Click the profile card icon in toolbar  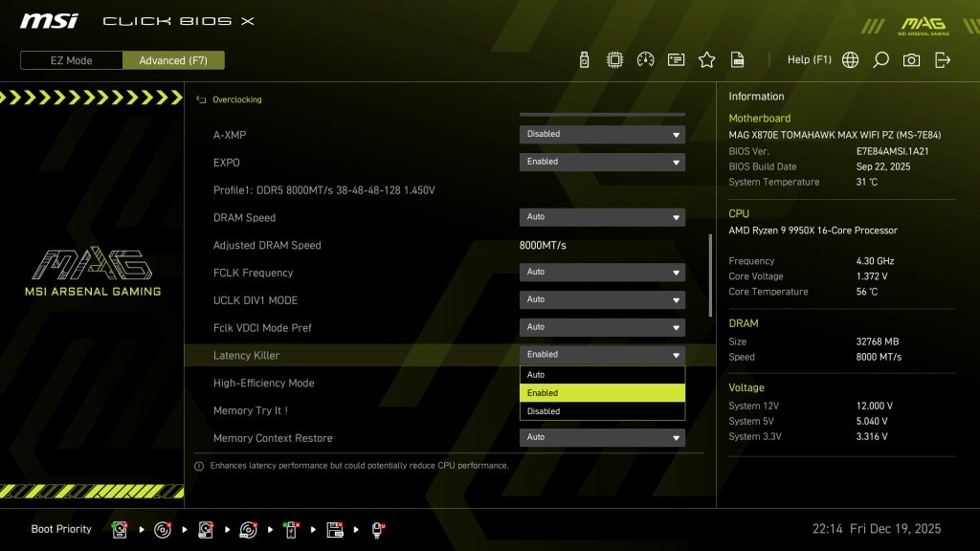[x=676, y=60]
